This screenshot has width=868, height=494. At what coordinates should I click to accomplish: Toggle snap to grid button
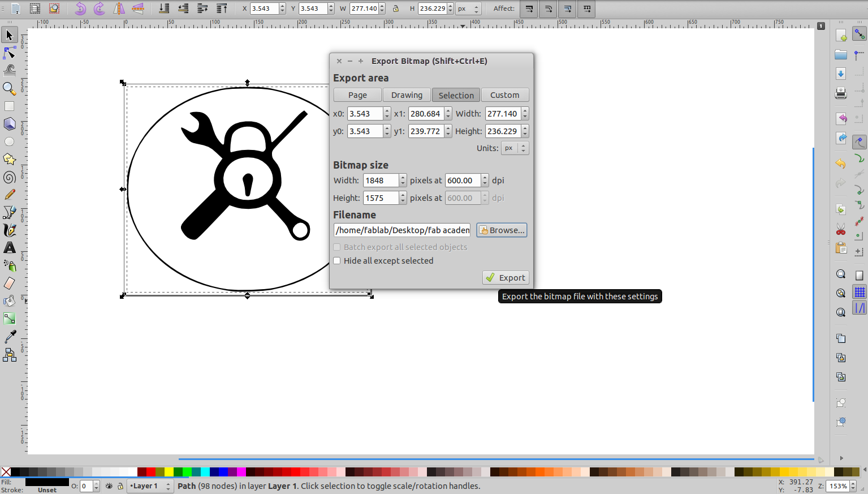click(860, 292)
